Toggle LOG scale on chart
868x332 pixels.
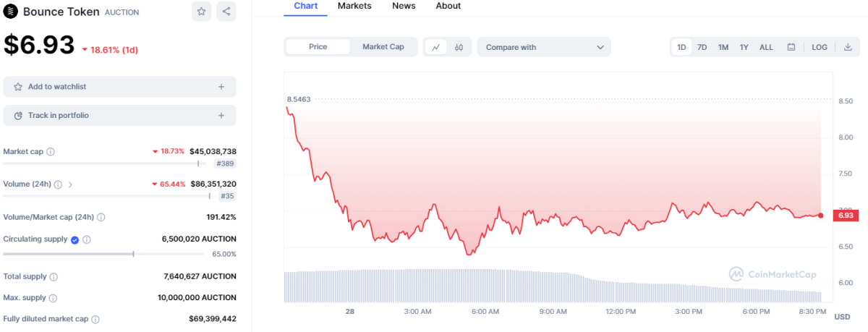pyautogui.click(x=820, y=47)
